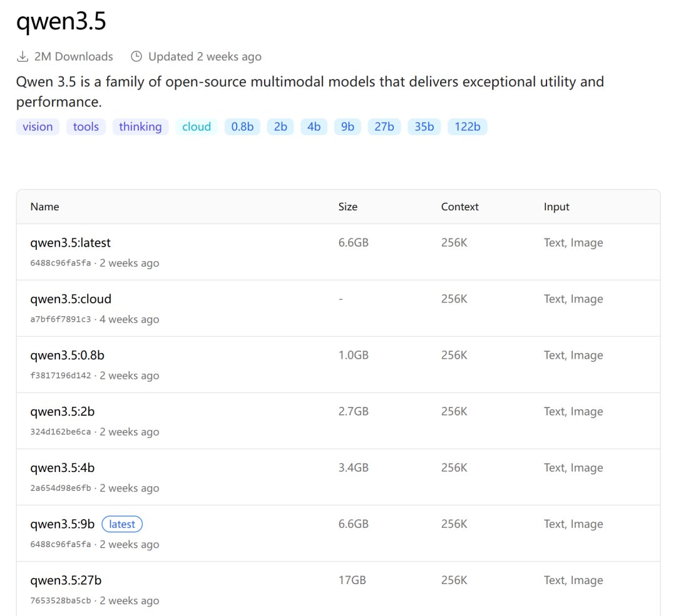Click the Input column header
This screenshot has height=616, width=676.
(556, 207)
